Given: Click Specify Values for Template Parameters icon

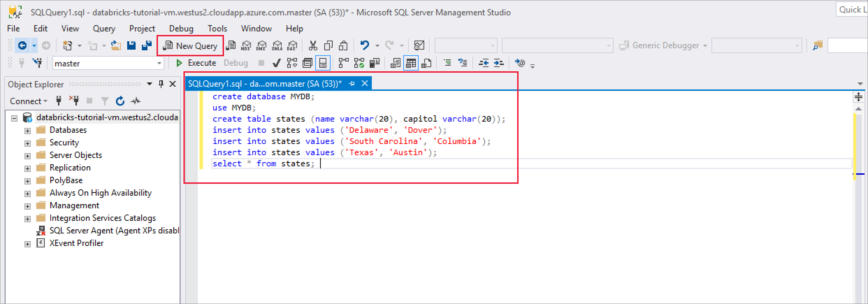Looking at the screenshot, I should point(520,63).
